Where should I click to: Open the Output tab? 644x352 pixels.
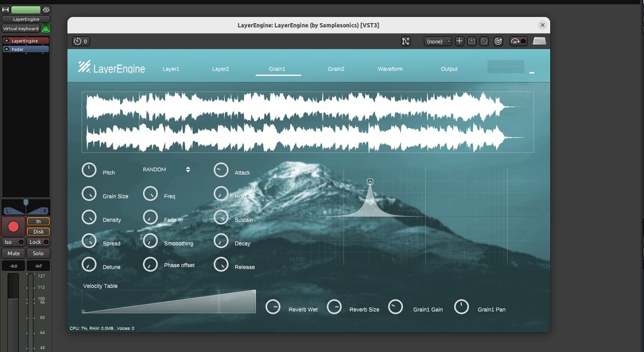pos(449,69)
